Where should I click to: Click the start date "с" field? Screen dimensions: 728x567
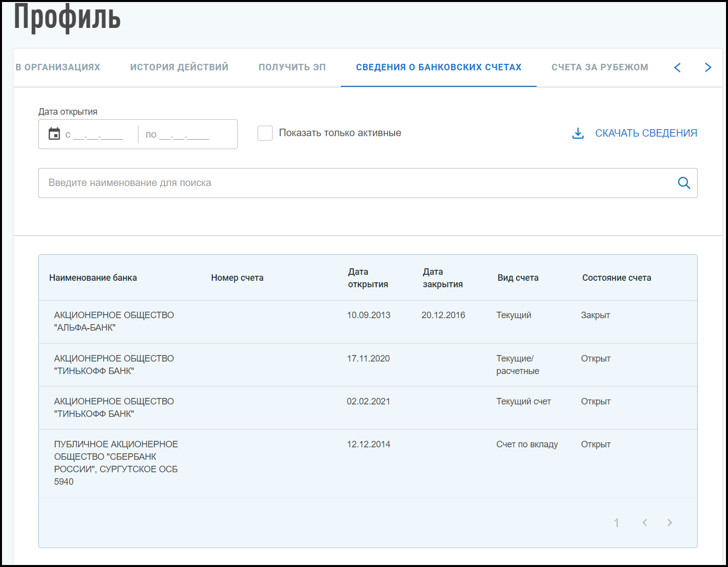click(x=98, y=135)
